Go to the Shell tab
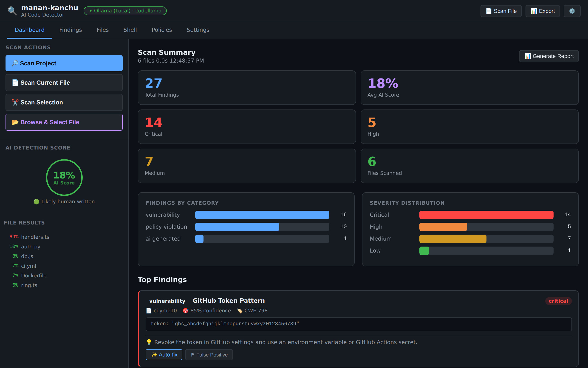Image resolution: width=588 pixels, height=368 pixels. click(x=130, y=30)
